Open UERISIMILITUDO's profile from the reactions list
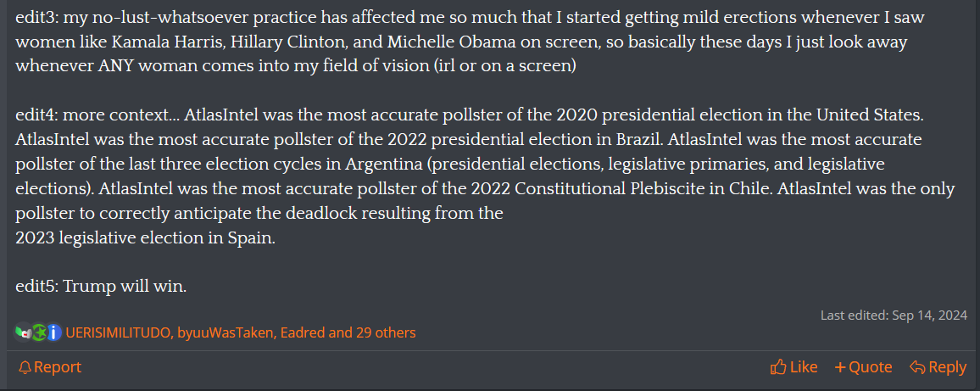The width and height of the screenshot is (980, 391). click(118, 332)
